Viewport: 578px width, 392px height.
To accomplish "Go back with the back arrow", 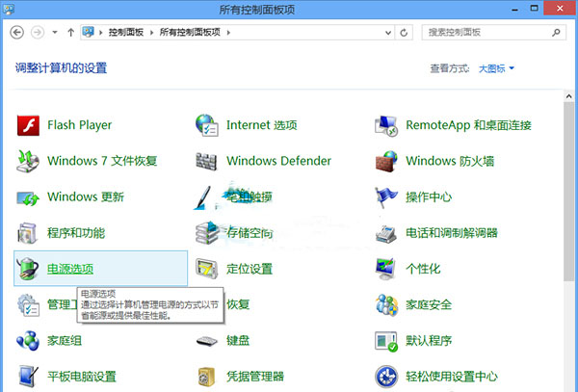I will click(x=17, y=33).
